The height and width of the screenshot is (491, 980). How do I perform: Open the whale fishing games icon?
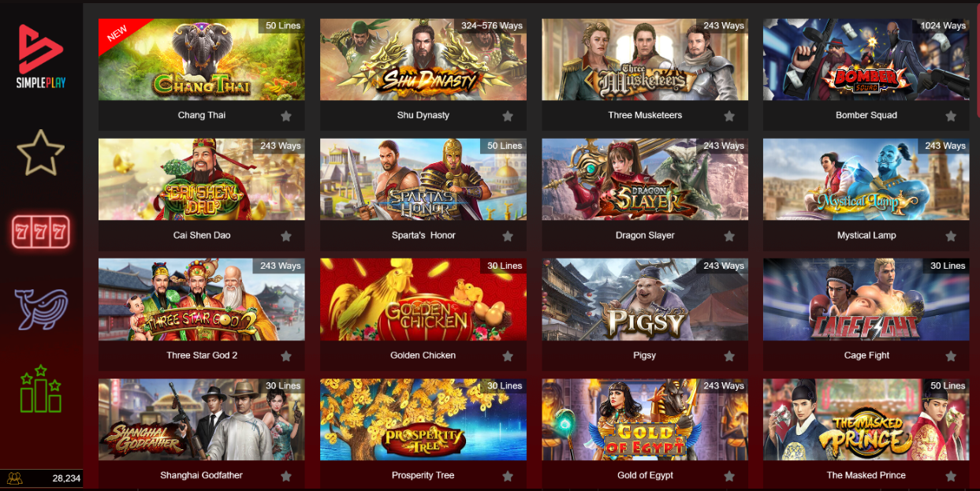(41, 309)
